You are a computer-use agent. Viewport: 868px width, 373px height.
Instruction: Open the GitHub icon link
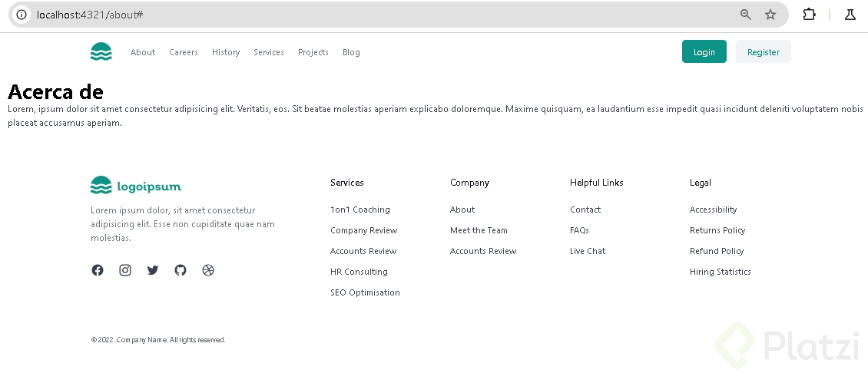point(181,270)
